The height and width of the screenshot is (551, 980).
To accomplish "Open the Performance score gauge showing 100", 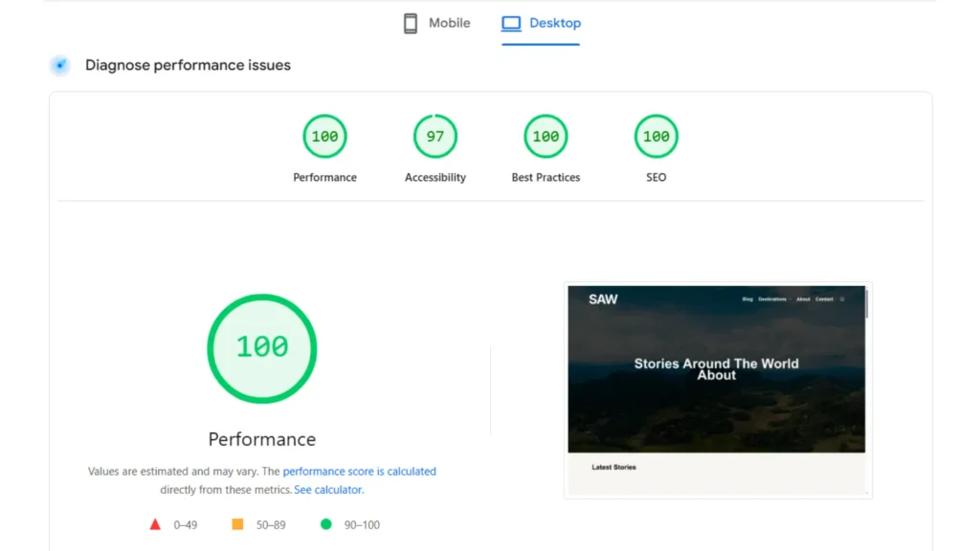I will pos(325,136).
